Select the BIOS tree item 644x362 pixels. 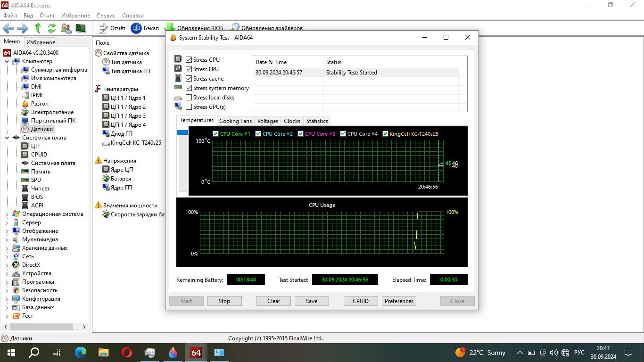pos(32,197)
